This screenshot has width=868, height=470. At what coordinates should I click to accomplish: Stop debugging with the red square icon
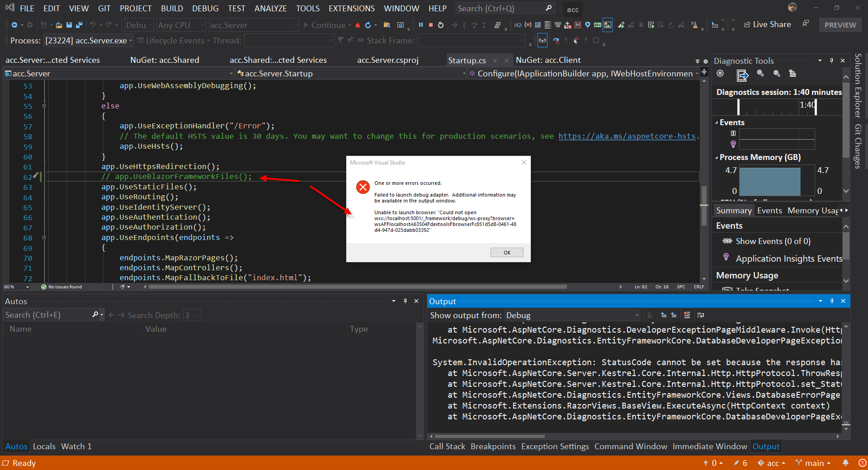tap(431, 25)
